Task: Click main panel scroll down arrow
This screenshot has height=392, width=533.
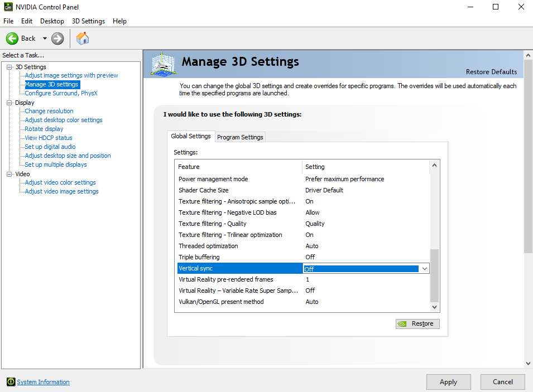Action: coord(528,363)
